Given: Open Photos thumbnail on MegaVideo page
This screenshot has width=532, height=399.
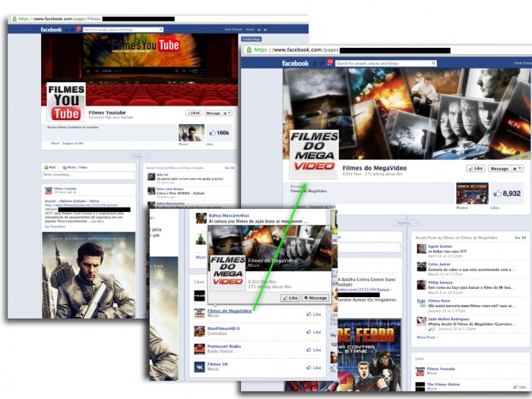Looking at the screenshot, I should click(472, 193).
